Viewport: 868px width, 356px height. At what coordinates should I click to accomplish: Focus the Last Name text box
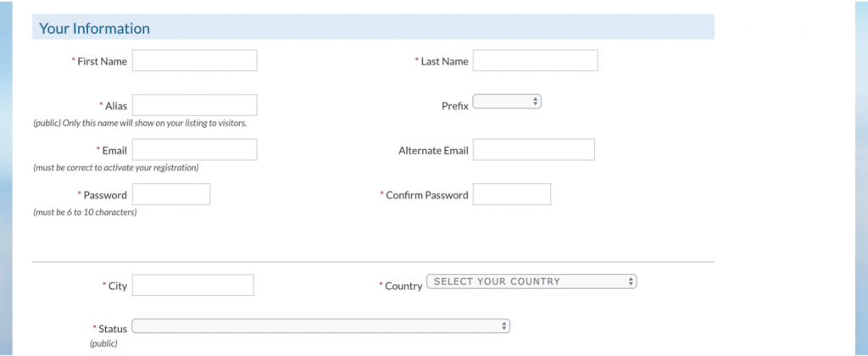535,61
